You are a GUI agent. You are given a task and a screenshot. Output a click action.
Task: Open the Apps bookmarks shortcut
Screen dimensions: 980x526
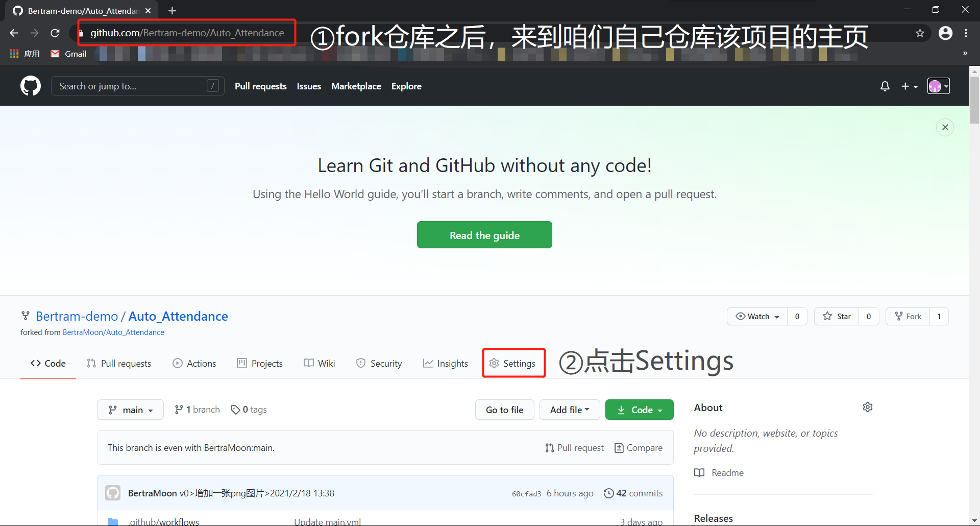[x=25, y=54]
